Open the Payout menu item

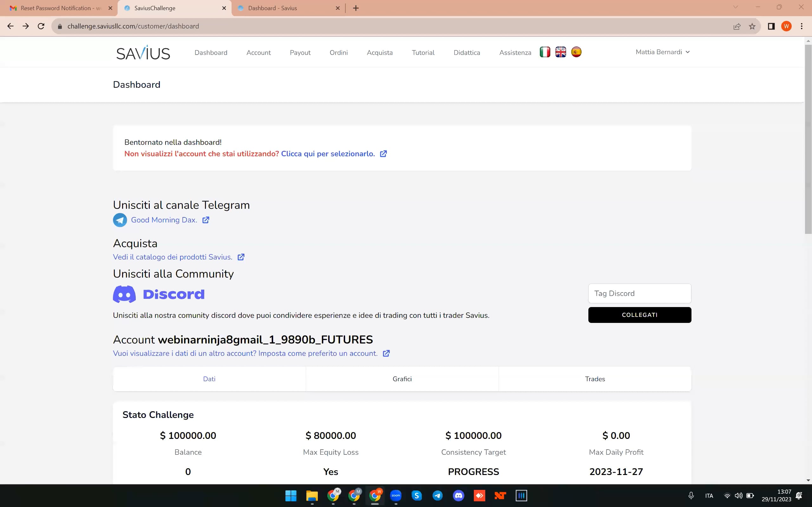coord(300,53)
